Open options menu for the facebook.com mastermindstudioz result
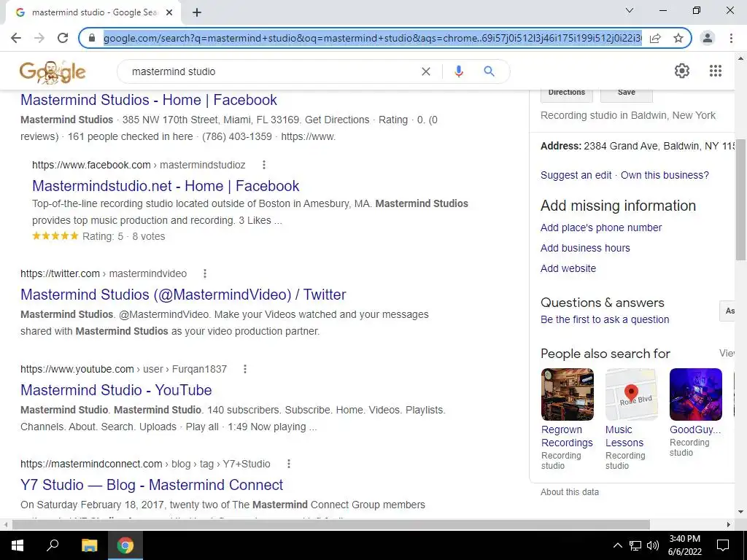This screenshot has height=560, width=747. tap(264, 165)
